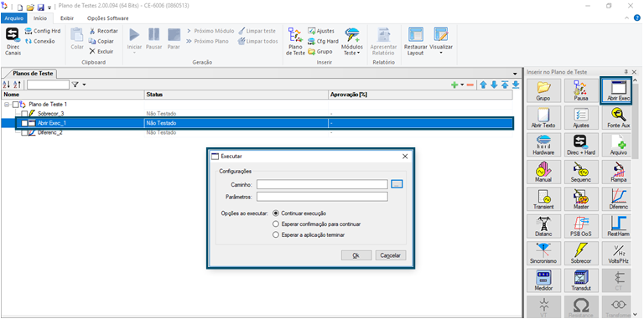Insert a Direc + Hard item

click(x=581, y=144)
